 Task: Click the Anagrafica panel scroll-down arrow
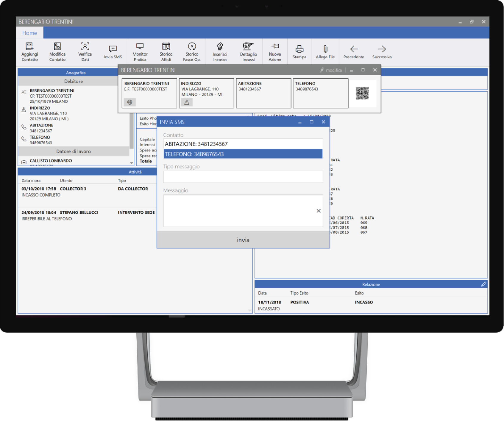click(131, 163)
